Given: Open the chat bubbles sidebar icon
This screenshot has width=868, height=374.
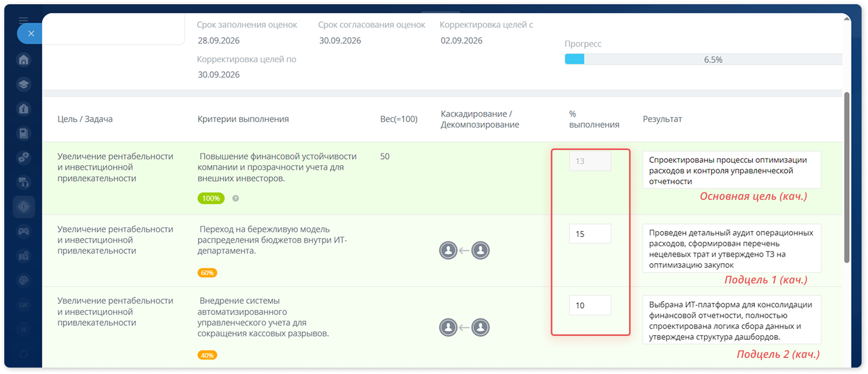Looking at the screenshot, I should tap(24, 158).
